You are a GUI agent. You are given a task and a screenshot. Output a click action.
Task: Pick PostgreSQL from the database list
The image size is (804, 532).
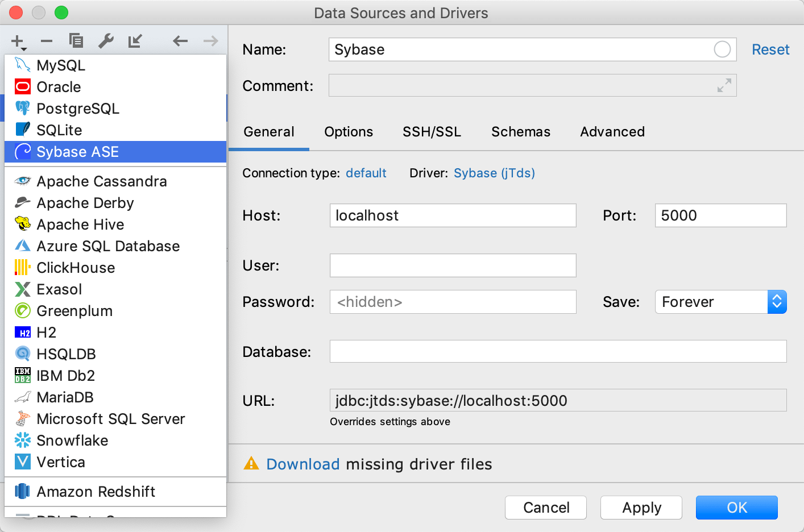click(115, 109)
